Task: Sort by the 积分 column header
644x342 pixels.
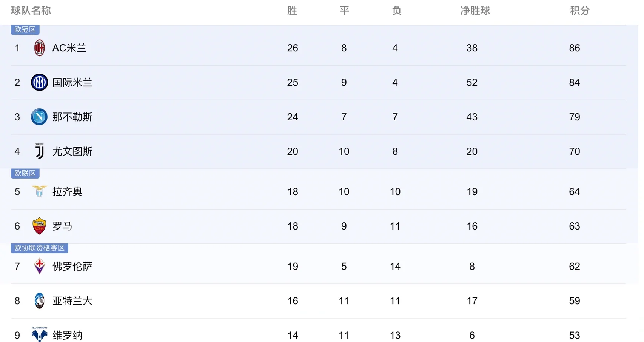Action: (x=579, y=11)
